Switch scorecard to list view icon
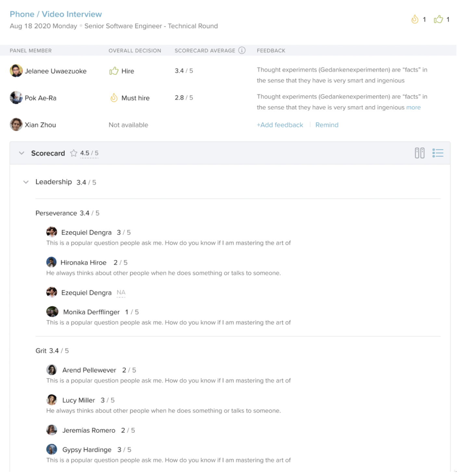 point(438,153)
